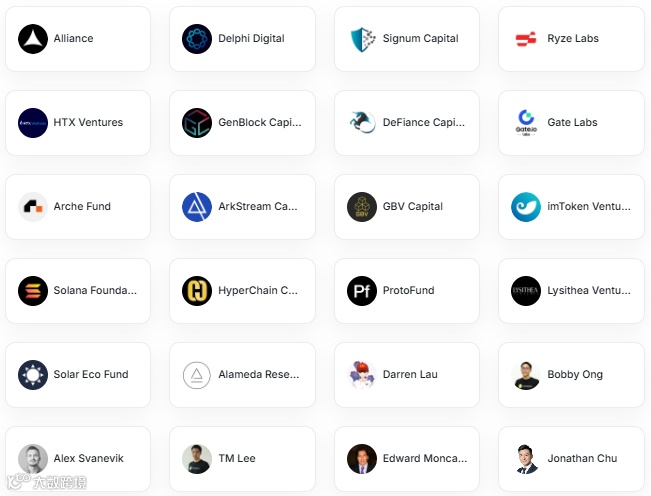Click the Signum Capital shield logo
651x496 pixels.
tap(362, 39)
